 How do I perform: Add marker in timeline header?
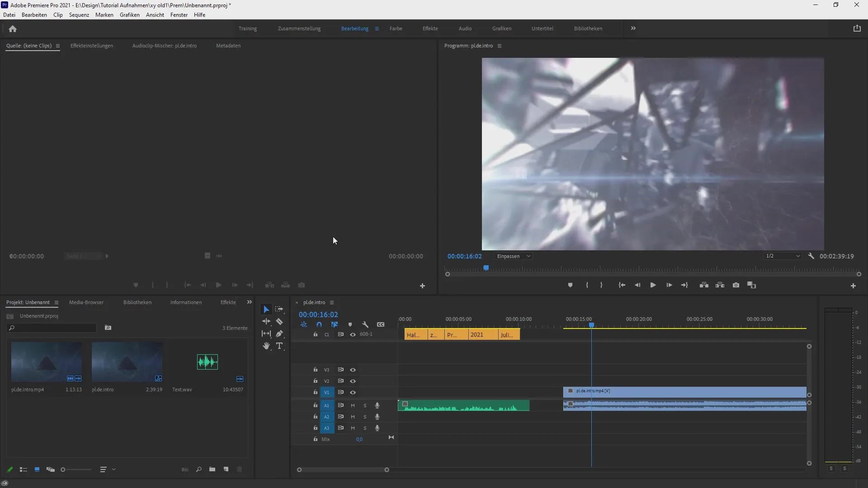click(350, 324)
